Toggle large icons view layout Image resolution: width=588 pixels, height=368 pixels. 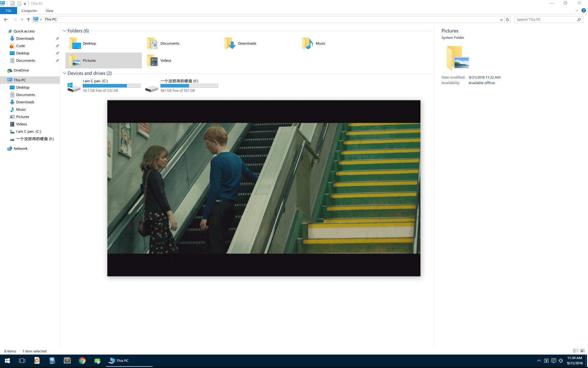click(x=582, y=351)
